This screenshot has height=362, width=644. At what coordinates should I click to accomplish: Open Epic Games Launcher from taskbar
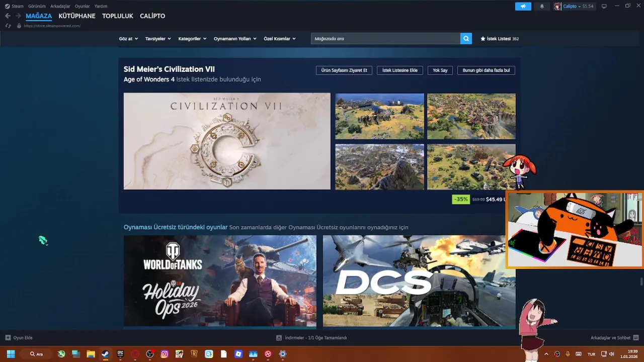point(120,354)
